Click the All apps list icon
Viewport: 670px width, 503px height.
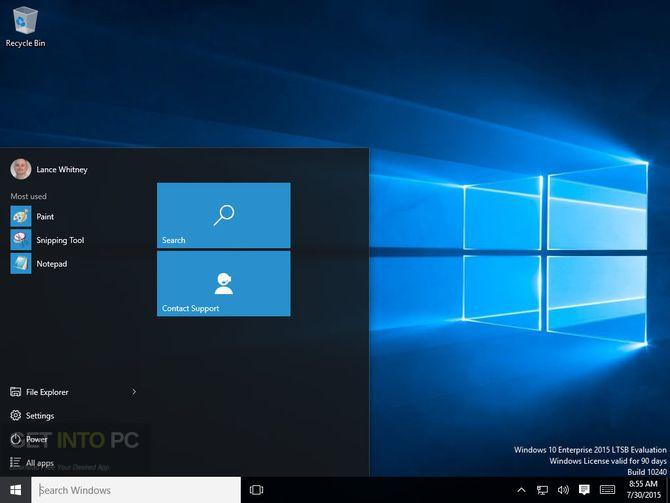click(x=15, y=462)
